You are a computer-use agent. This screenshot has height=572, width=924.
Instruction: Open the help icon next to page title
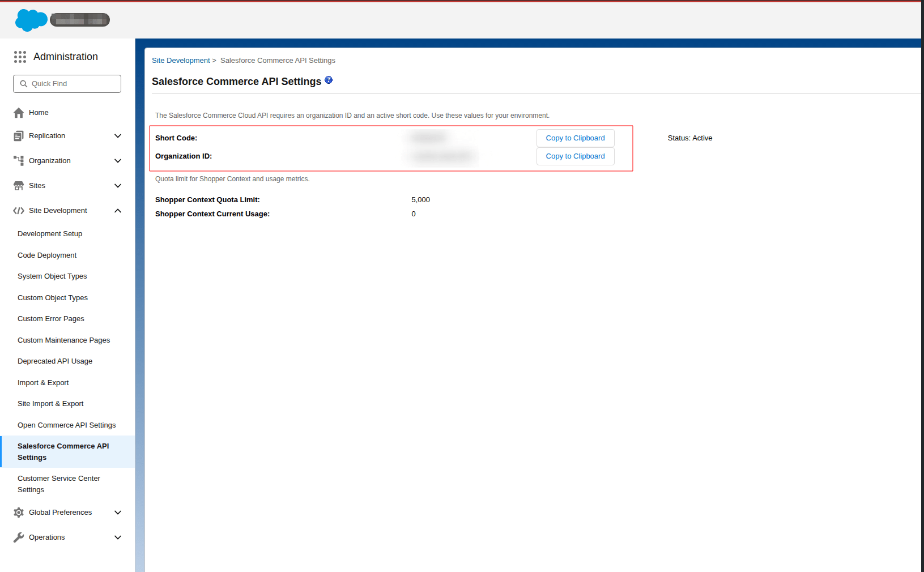pos(329,80)
